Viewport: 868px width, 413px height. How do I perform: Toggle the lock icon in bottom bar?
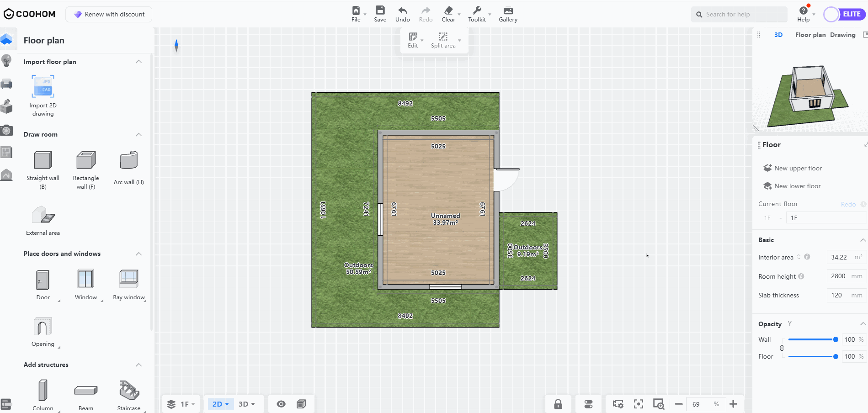tap(558, 404)
